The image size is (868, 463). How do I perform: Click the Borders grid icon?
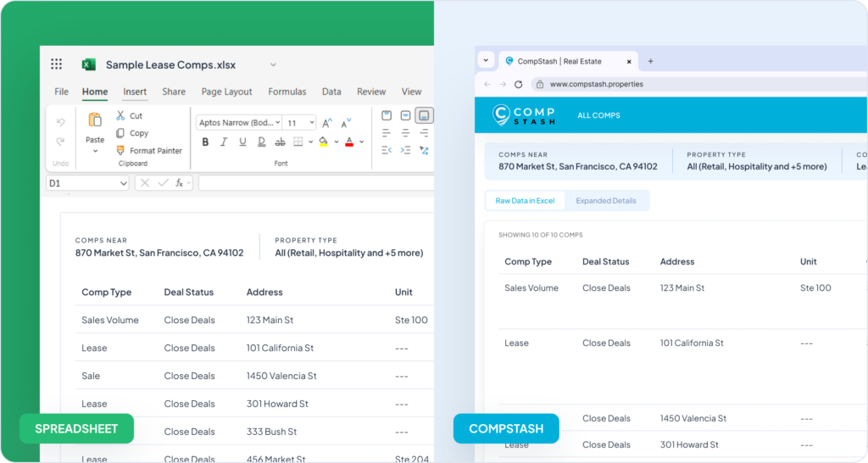pos(298,142)
